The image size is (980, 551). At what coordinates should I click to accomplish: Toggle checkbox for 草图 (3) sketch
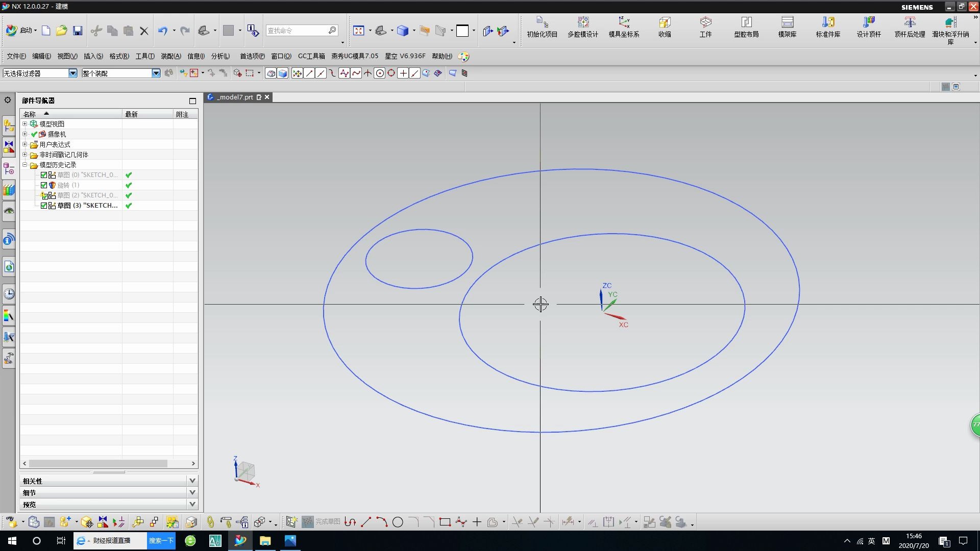tap(44, 206)
